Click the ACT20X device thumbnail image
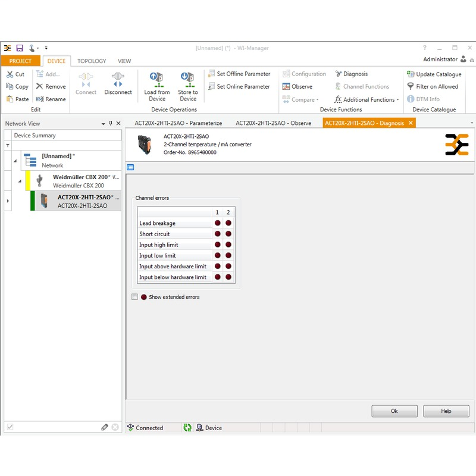 [x=145, y=145]
